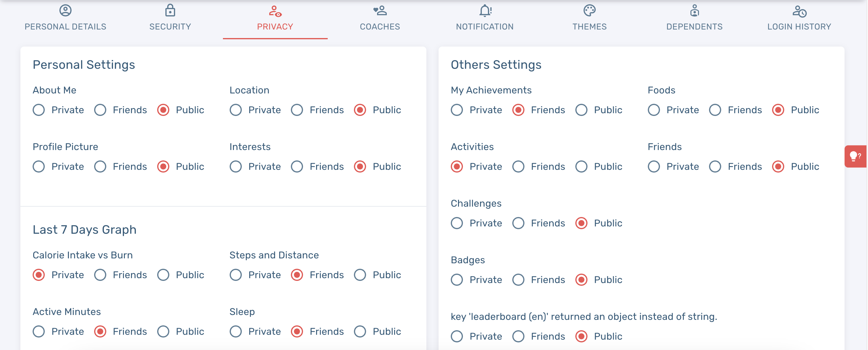This screenshot has width=868, height=350.
Task: Set Challenges to Private
Action: coord(457,223)
